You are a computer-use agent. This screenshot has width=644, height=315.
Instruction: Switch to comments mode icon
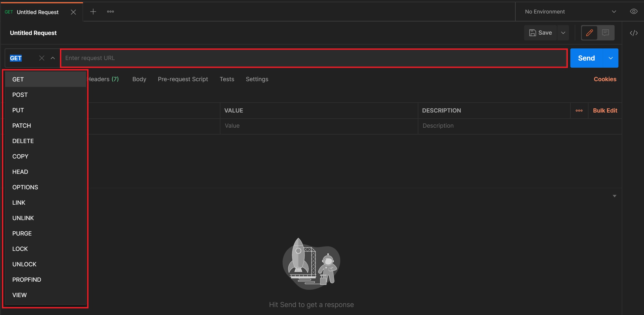[x=606, y=33]
